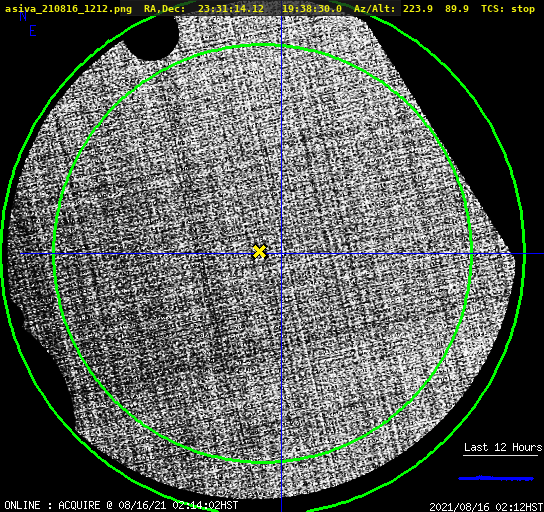The height and width of the screenshot is (512, 544).
Task: Click the outer green horizon circle at left edge
Action: 2,254
